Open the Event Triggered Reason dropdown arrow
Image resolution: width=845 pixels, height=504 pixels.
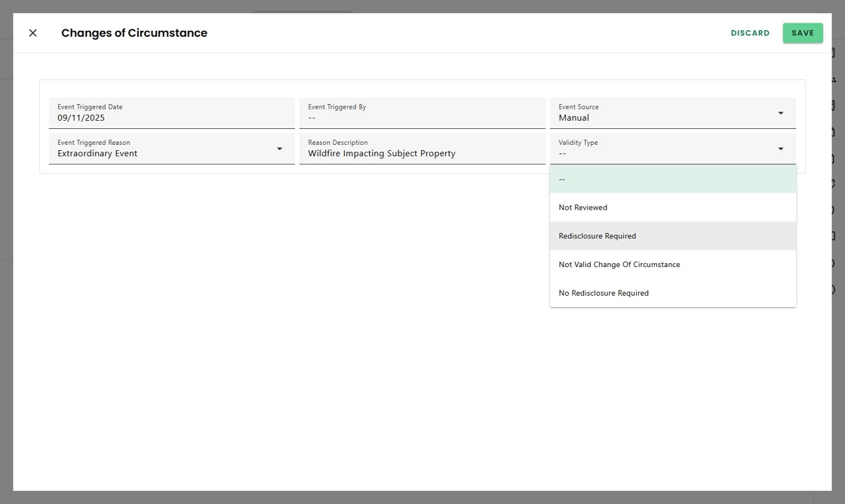pyautogui.click(x=279, y=149)
